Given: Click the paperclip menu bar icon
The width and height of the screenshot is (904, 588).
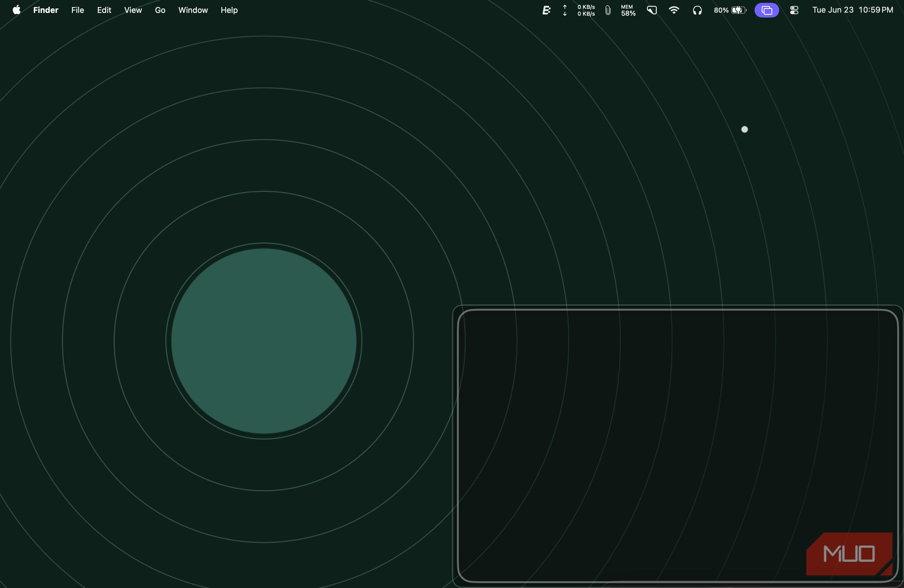Looking at the screenshot, I should (x=608, y=10).
